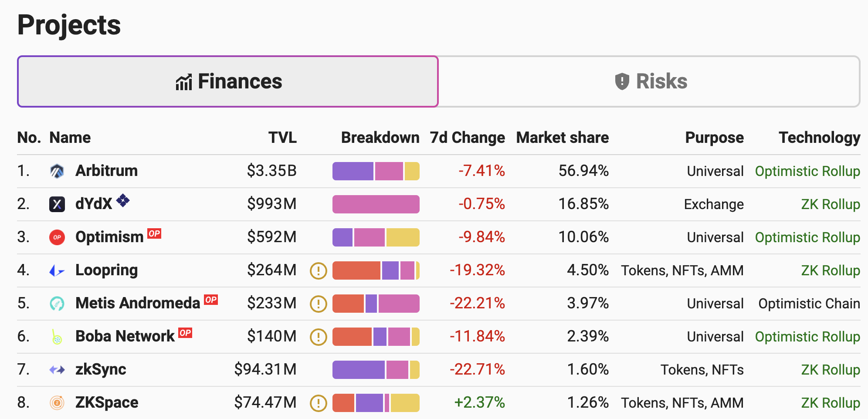Viewport: 868px width, 419px height.
Task: Click the Projects heading
Action: point(69,25)
